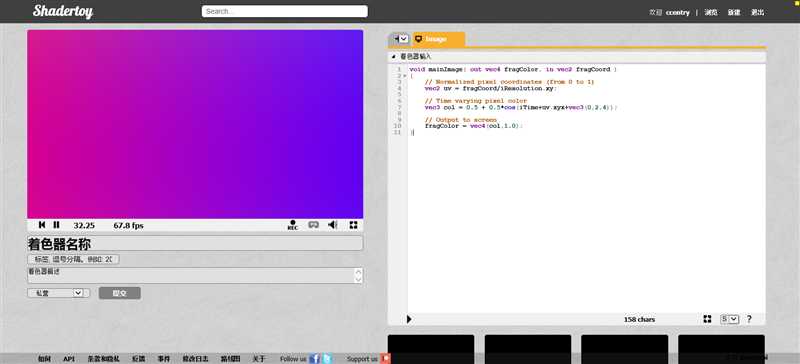Toggle fullscreen code editor icon
Viewport: 800px width, 364px height.
707,319
